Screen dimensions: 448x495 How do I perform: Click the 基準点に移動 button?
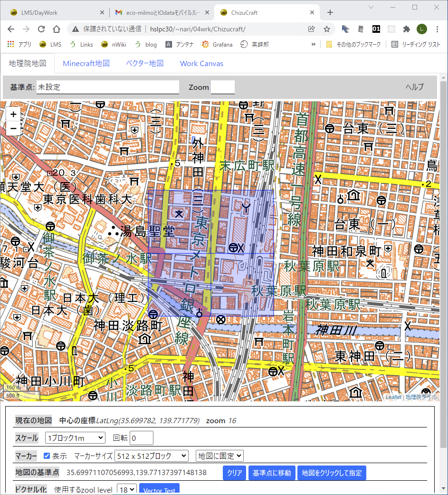pos(271,473)
